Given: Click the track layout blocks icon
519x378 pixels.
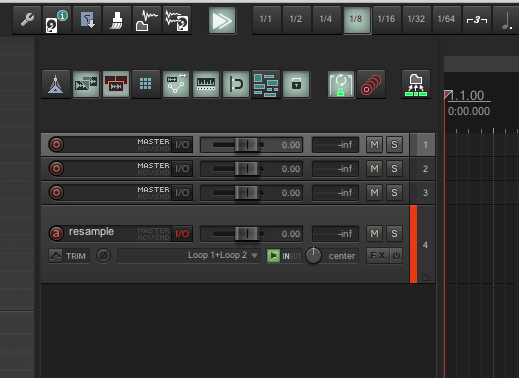Looking at the screenshot, I should tap(266, 85).
